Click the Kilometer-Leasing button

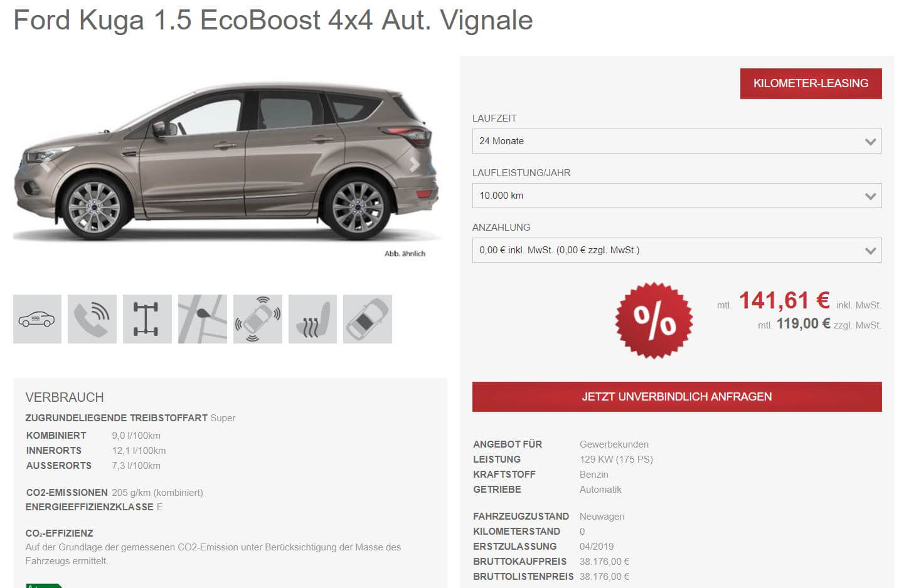[811, 83]
